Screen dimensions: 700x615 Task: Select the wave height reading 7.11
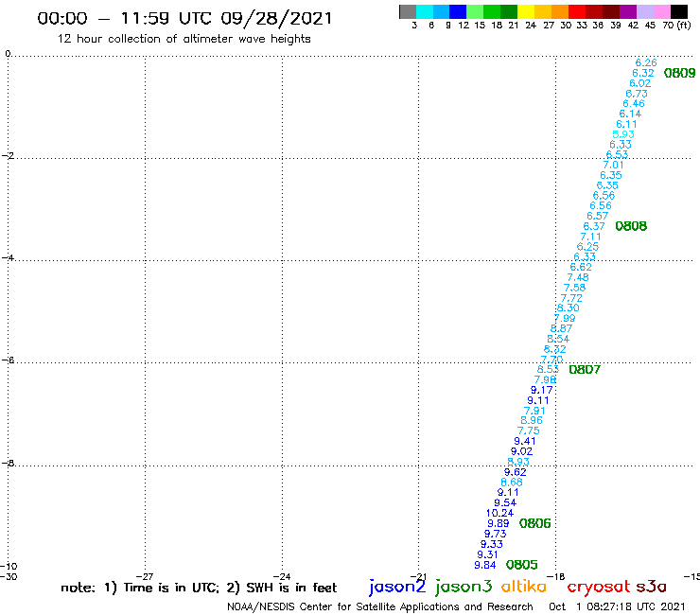pyautogui.click(x=590, y=237)
